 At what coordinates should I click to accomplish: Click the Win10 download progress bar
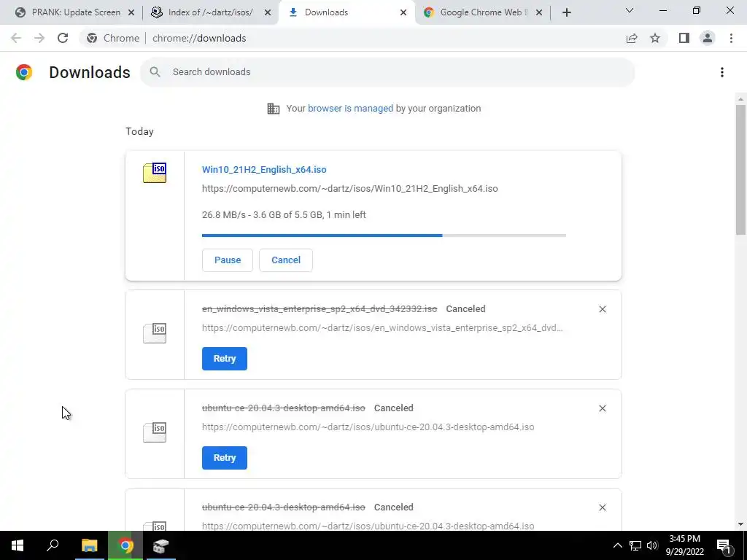pos(384,236)
